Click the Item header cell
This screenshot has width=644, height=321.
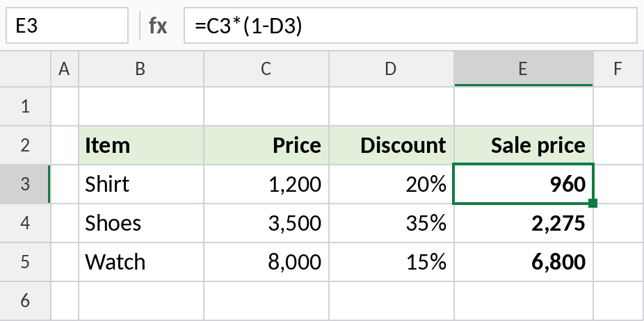(141, 145)
